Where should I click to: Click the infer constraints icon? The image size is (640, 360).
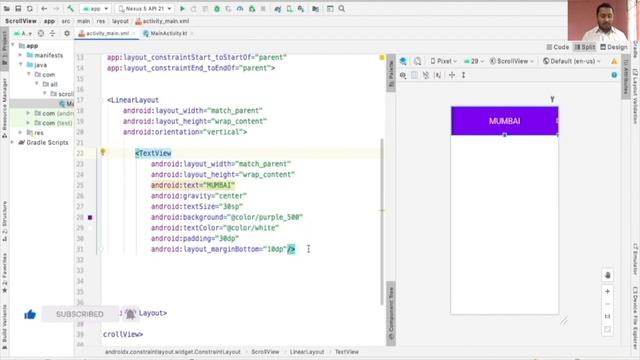pos(438,76)
